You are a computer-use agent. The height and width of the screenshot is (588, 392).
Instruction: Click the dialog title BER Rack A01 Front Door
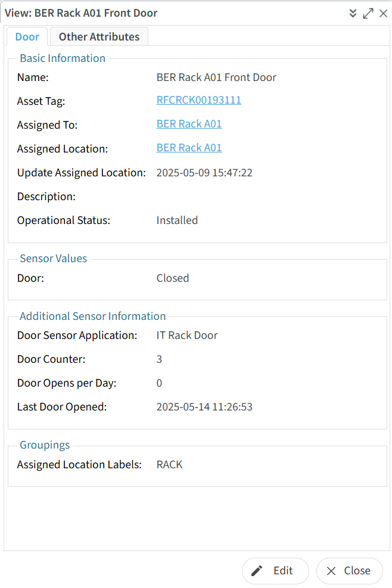[81, 13]
